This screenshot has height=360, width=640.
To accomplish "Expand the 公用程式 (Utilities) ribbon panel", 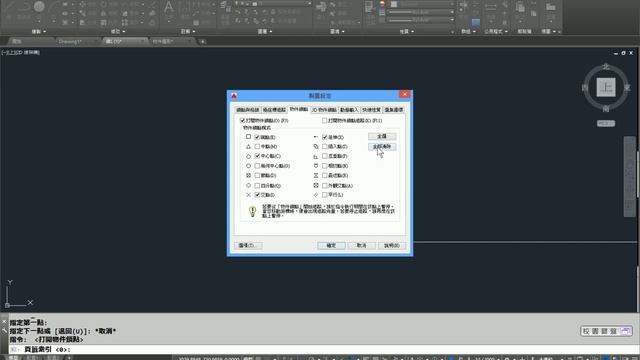I will point(496,31).
